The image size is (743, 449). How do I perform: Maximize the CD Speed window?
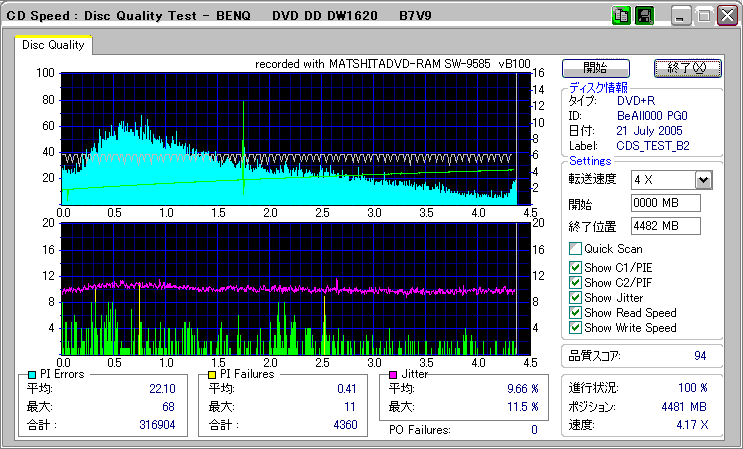pyautogui.click(x=704, y=16)
